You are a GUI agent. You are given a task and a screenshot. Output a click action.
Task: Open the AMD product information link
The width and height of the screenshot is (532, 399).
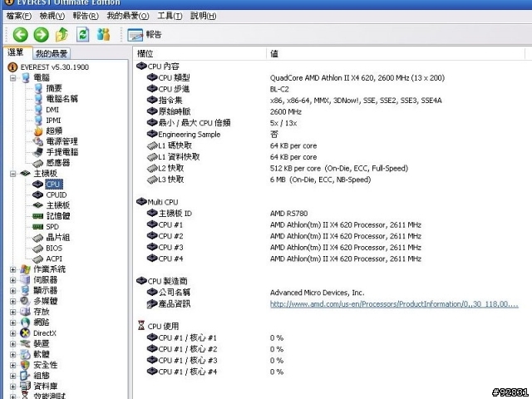(x=394, y=304)
